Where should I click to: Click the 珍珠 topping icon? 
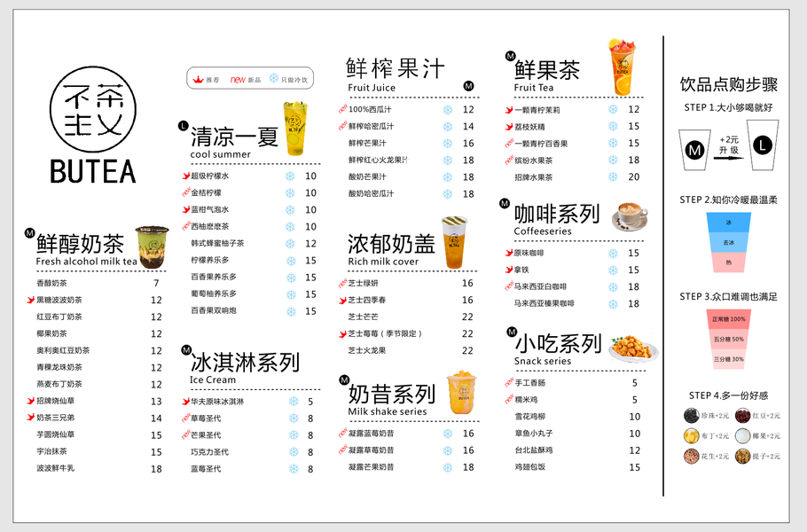tap(691, 415)
